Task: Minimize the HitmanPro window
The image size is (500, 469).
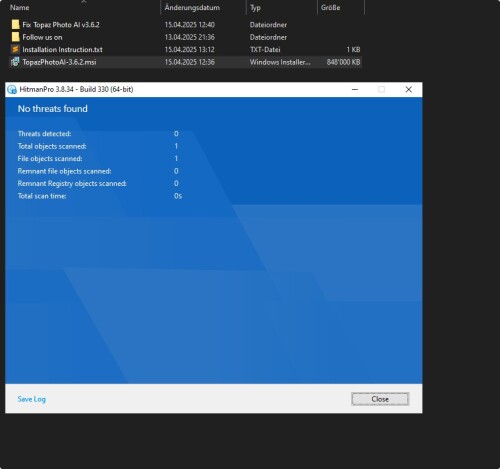Action: point(355,89)
